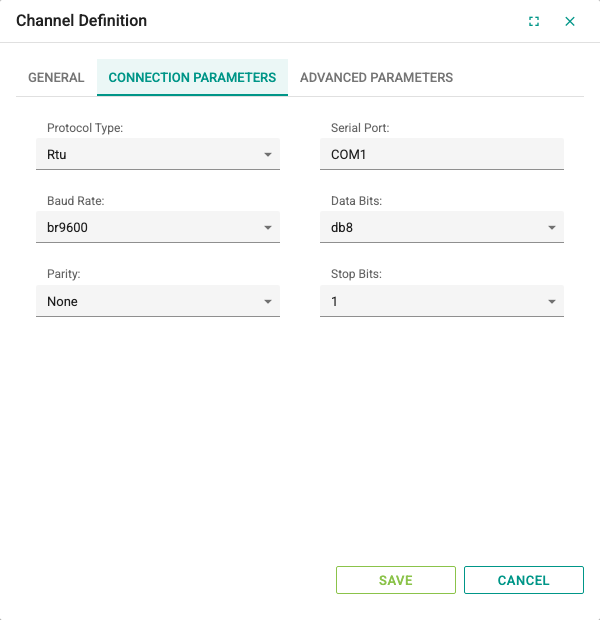Switch to the General tab

pos(56,78)
